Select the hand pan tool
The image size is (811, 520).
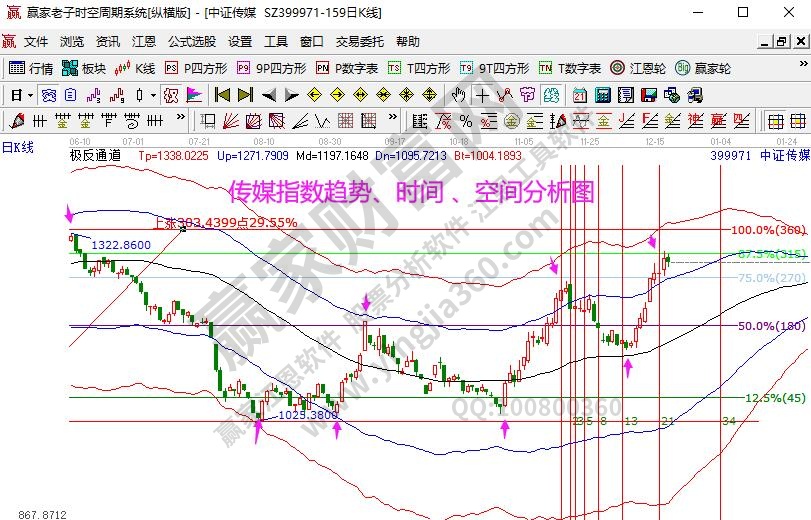tap(459, 95)
